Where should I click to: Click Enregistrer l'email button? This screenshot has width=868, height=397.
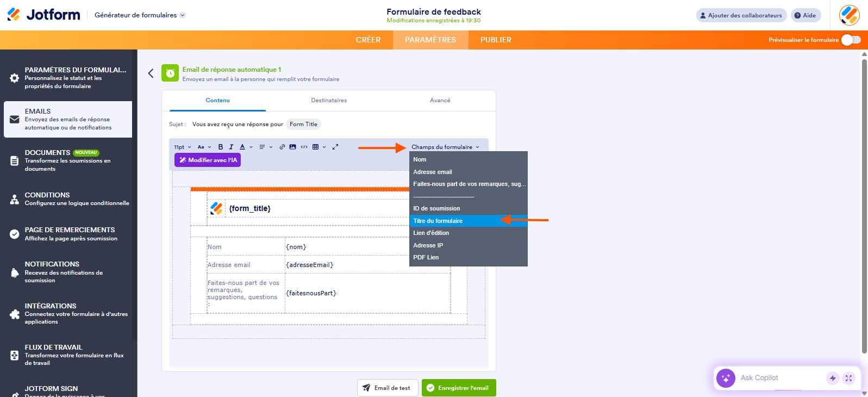click(459, 388)
